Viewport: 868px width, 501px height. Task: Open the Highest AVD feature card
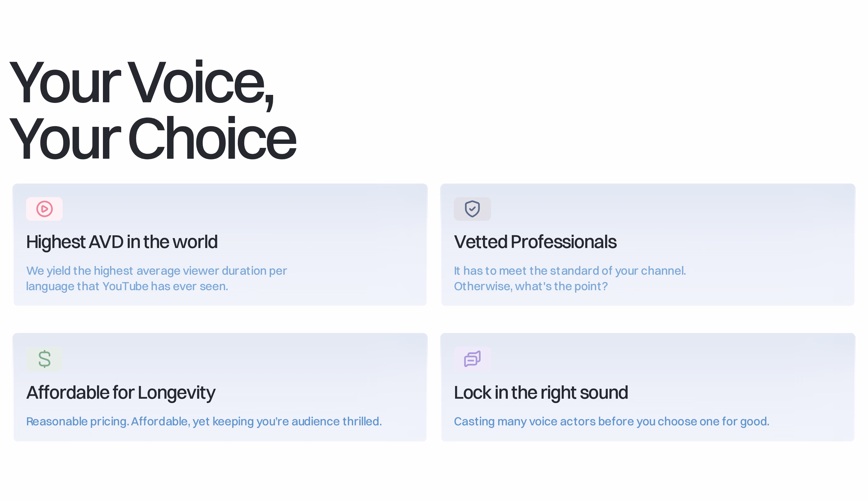pos(220,245)
